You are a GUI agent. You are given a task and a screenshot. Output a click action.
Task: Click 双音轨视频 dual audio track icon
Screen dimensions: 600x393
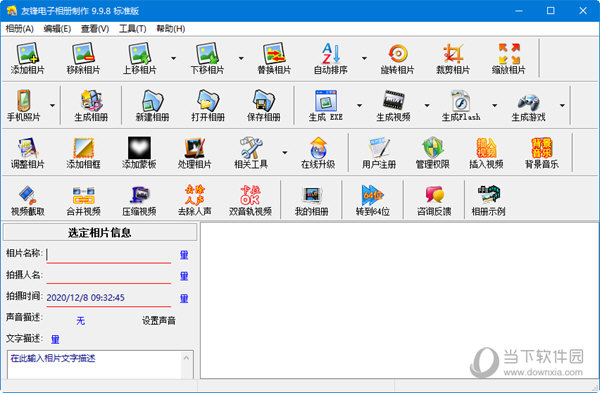pyautogui.click(x=250, y=200)
